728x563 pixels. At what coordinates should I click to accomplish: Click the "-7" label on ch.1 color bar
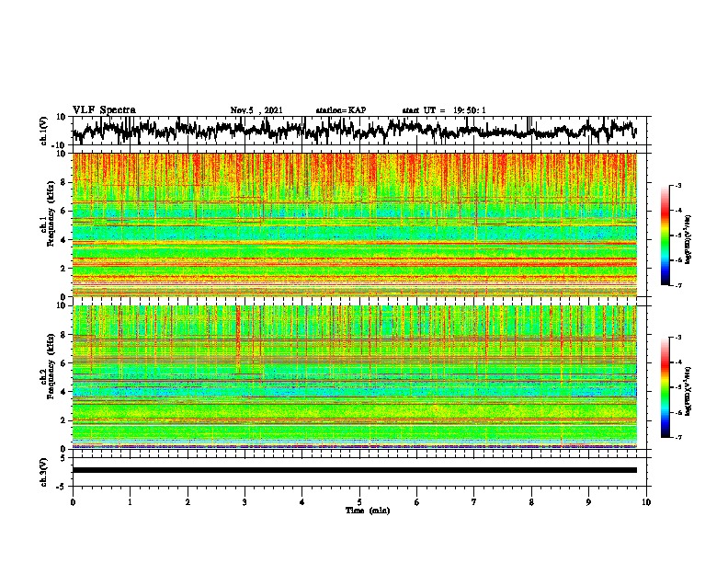(678, 285)
